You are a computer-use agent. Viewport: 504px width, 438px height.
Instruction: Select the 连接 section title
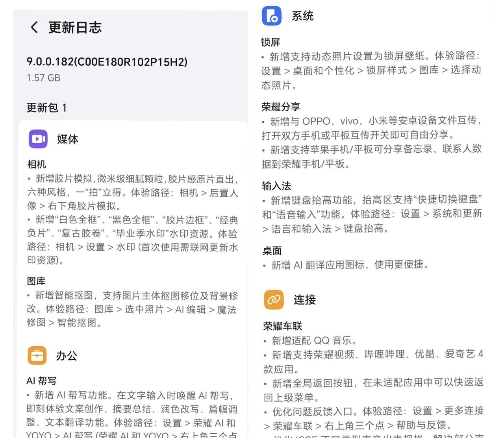[x=305, y=300]
